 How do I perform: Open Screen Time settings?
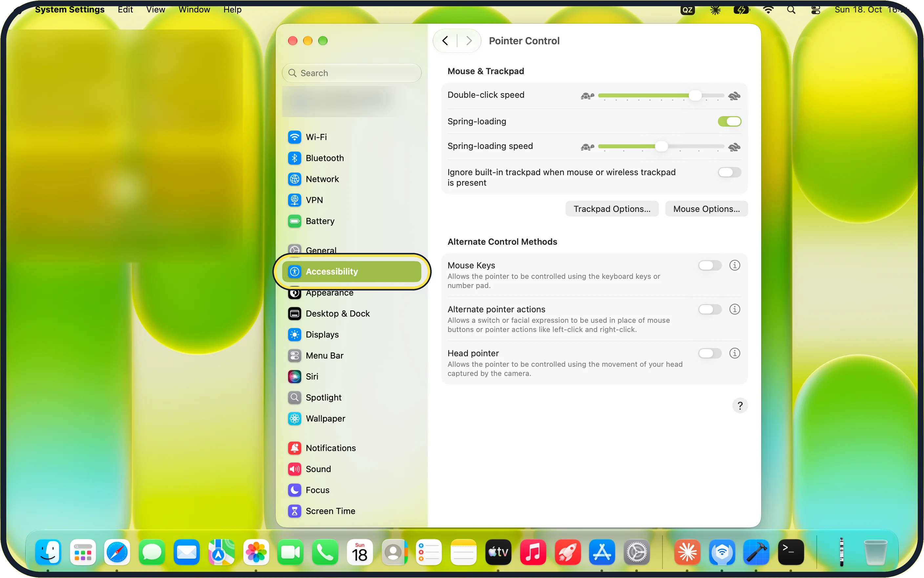tap(351, 511)
